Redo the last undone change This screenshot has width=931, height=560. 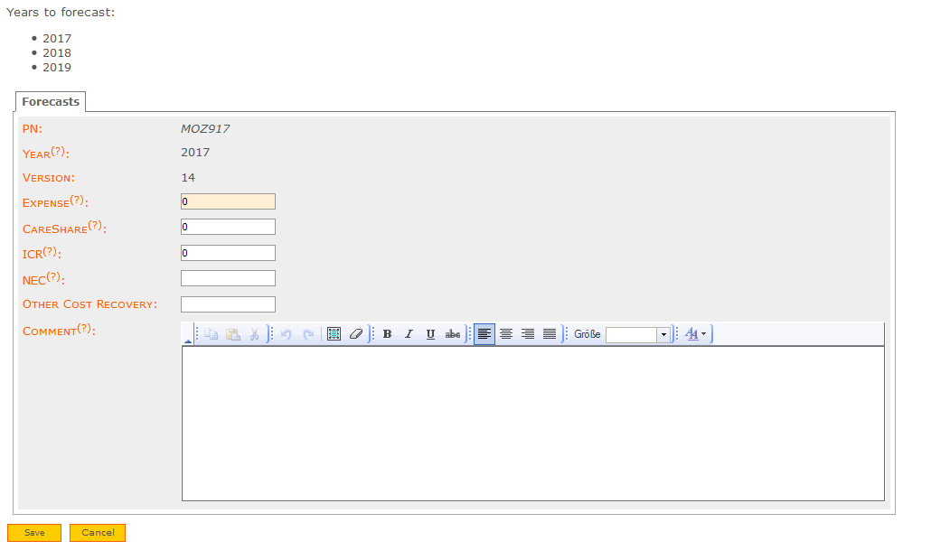pyautogui.click(x=307, y=334)
